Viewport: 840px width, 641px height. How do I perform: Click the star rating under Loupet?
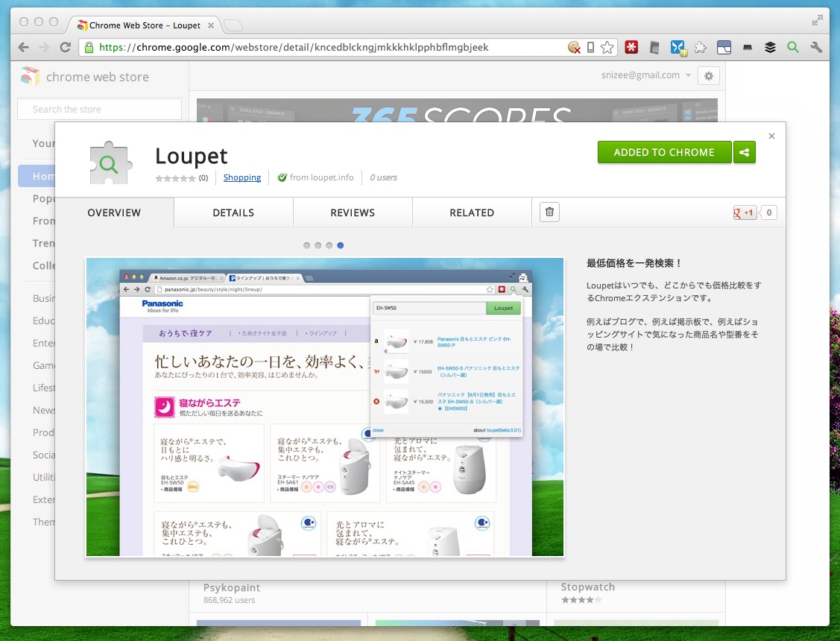pyautogui.click(x=175, y=178)
